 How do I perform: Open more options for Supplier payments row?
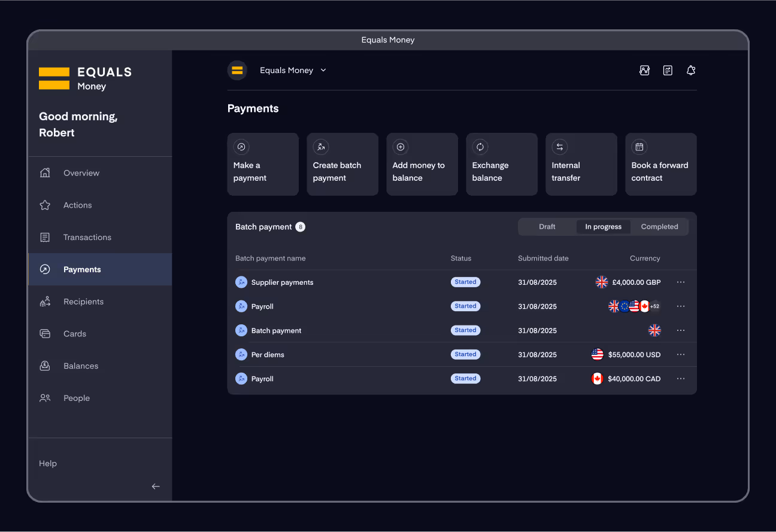tap(681, 282)
